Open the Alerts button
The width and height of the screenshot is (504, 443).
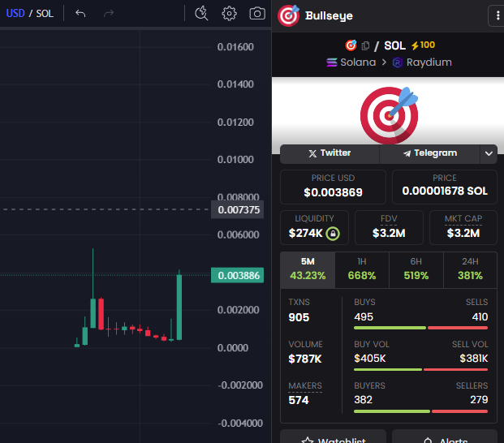click(x=445, y=437)
